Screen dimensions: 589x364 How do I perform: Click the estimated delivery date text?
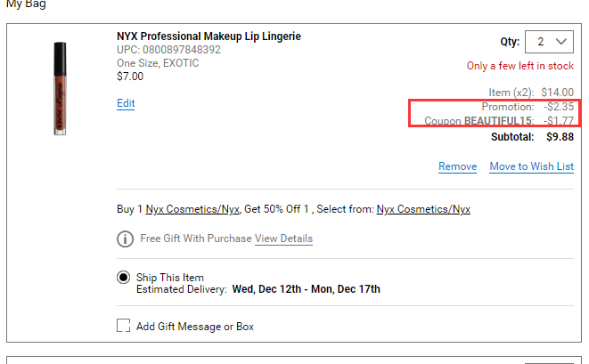[x=307, y=289]
